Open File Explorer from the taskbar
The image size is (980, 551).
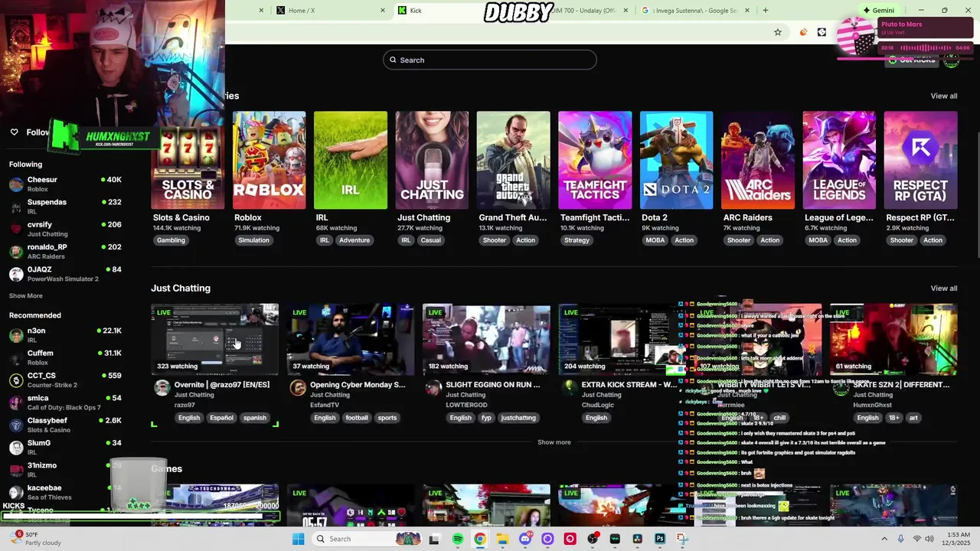[x=502, y=539]
